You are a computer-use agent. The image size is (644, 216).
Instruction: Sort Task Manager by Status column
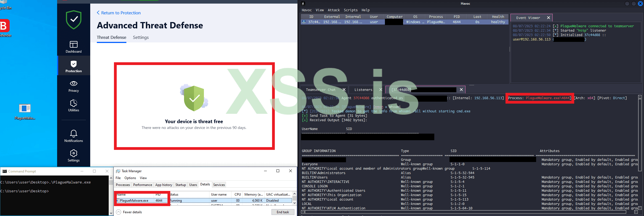pos(189,195)
